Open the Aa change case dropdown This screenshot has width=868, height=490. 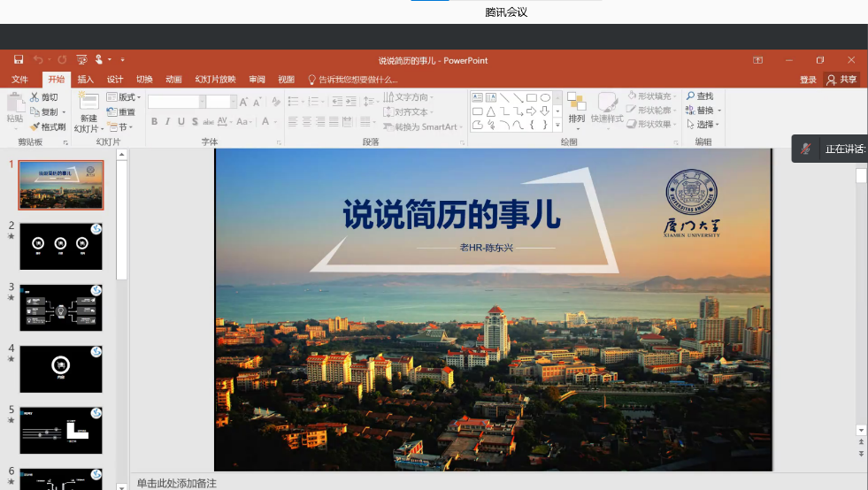point(244,121)
